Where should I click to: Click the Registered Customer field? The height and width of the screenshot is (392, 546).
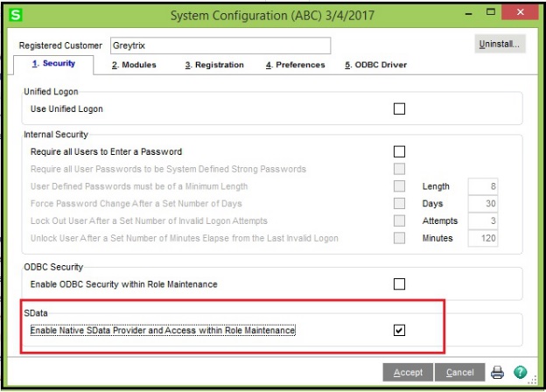click(x=220, y=45)
